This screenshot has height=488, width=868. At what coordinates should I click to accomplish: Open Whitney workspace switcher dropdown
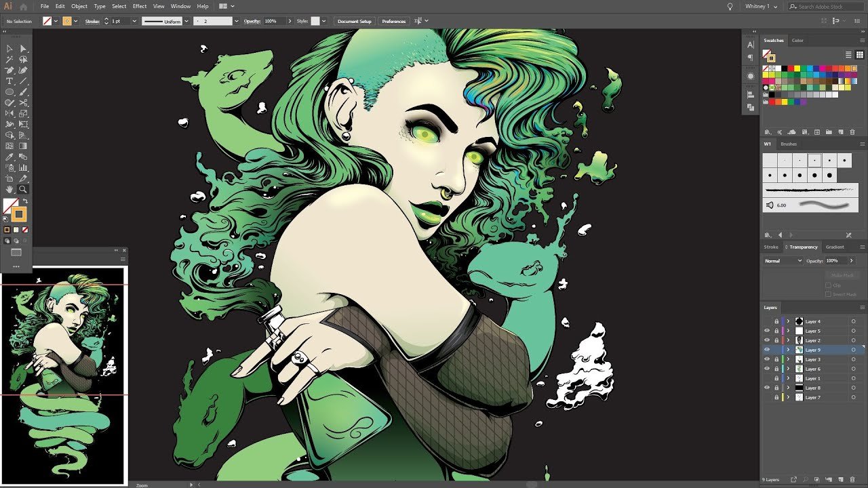(760, 6)
